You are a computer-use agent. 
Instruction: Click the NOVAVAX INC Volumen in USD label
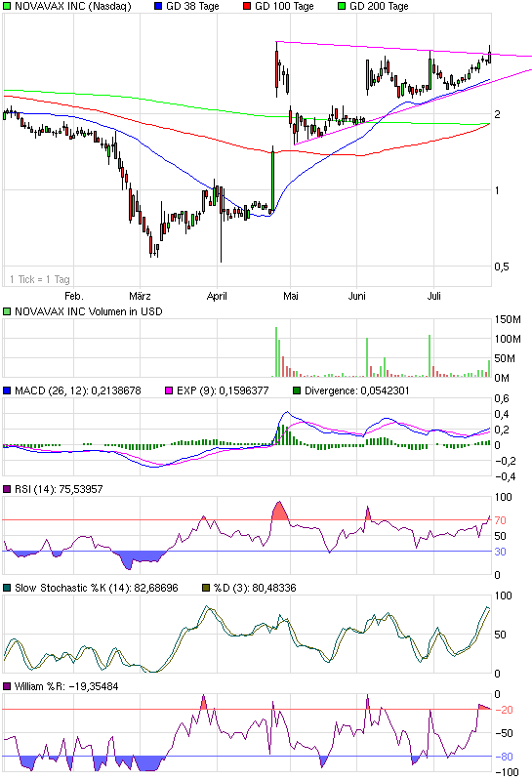click(x=89, y=311)
